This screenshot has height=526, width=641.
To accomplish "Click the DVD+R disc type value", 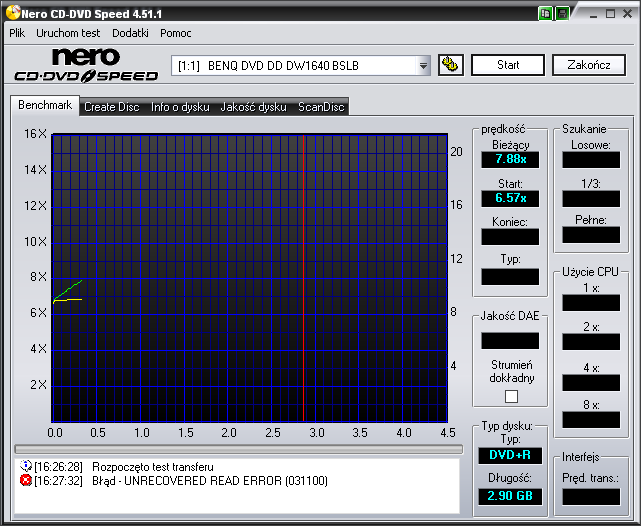I will coord(510,455).
